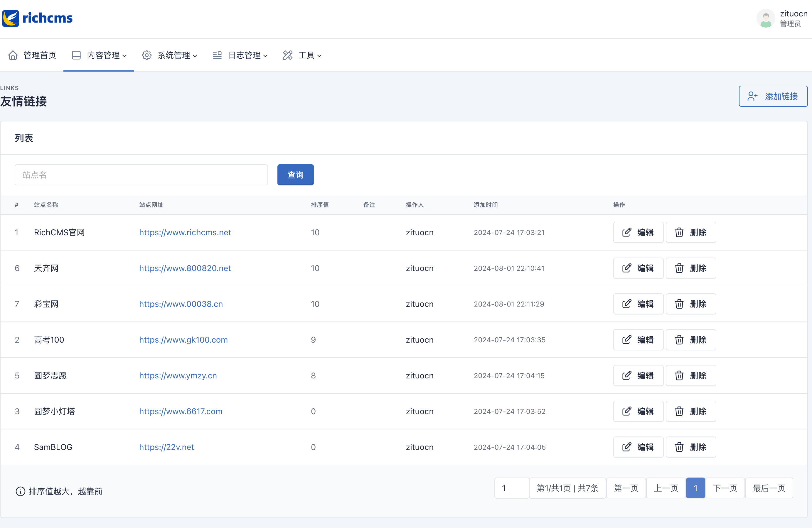812x528 pixels.
Task: Click the 友情链接 page heading
Action: click(x=23, y=101)
